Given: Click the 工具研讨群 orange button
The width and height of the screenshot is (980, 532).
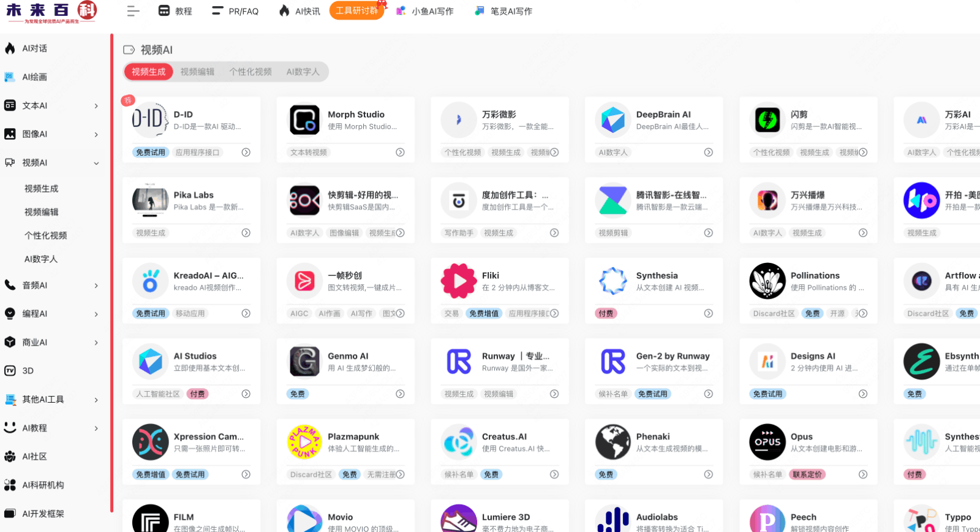Looking at the screenshot, I should point(356,10).
